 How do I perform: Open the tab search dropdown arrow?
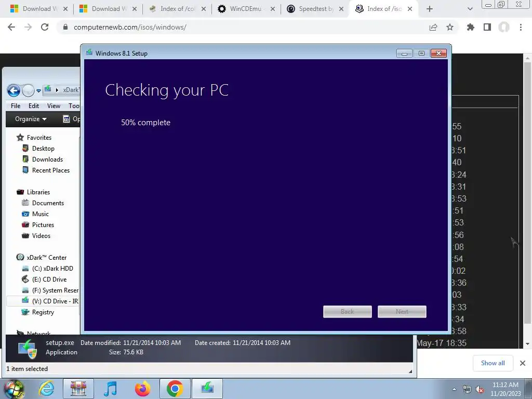(x=470, y=9)
